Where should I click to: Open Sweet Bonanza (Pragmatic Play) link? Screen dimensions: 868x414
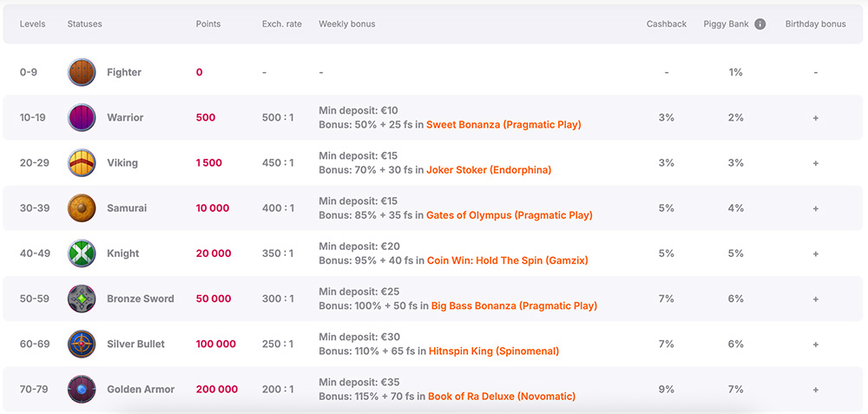(503, 125)
